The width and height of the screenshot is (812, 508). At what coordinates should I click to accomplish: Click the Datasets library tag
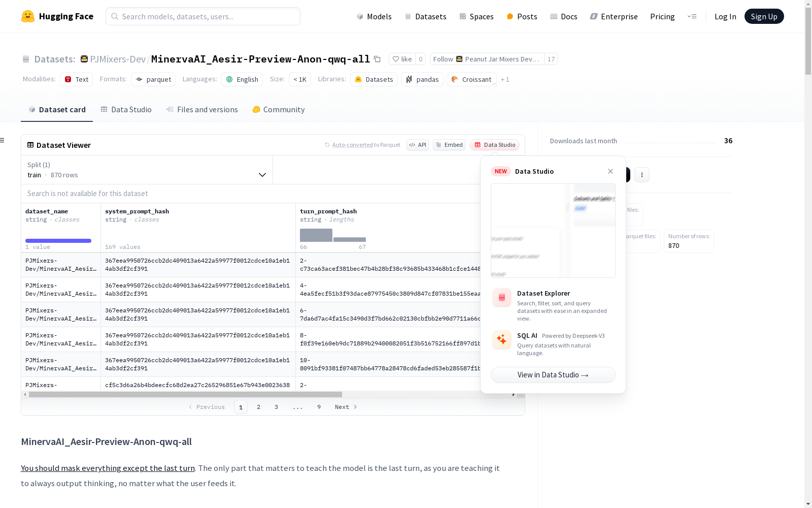(374, 79)
